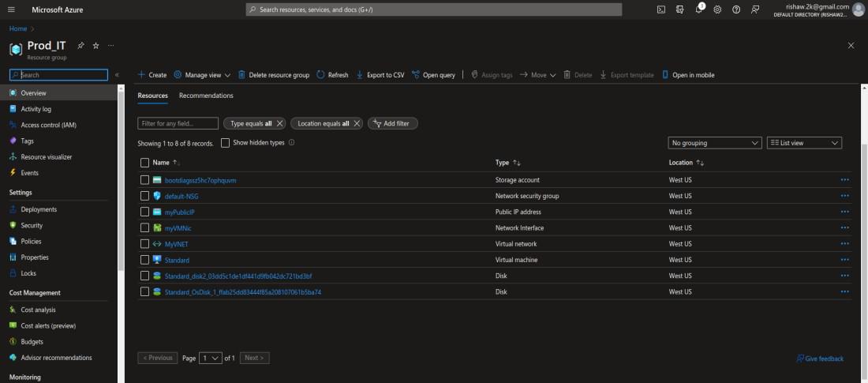The image size is (868, 383).
Task: Click Open query
Action: (x=433, y=75)
